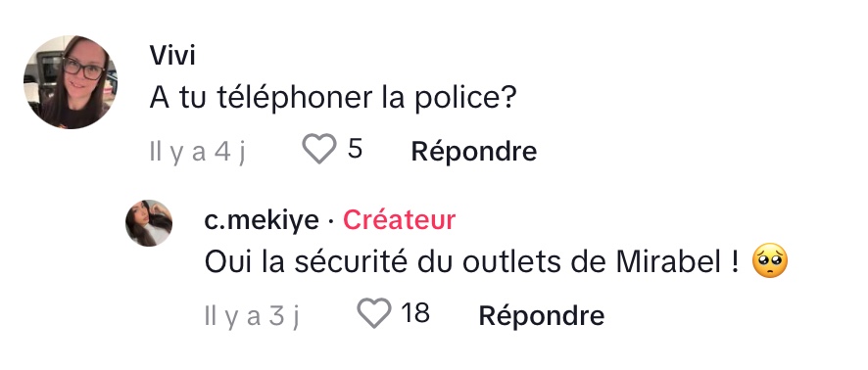Click the like count 18 on the reply
The image size is (868, 370).
click(415, 312)
